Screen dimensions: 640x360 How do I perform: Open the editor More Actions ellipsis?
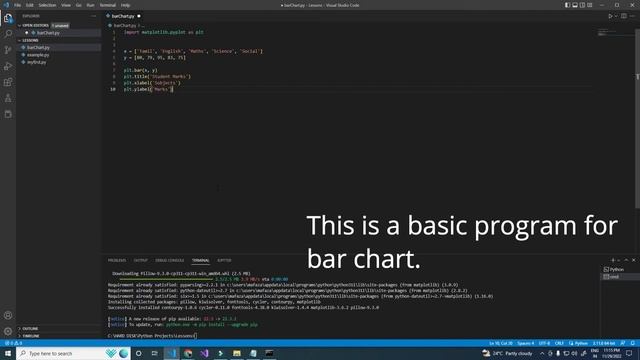tap(632, 16)
